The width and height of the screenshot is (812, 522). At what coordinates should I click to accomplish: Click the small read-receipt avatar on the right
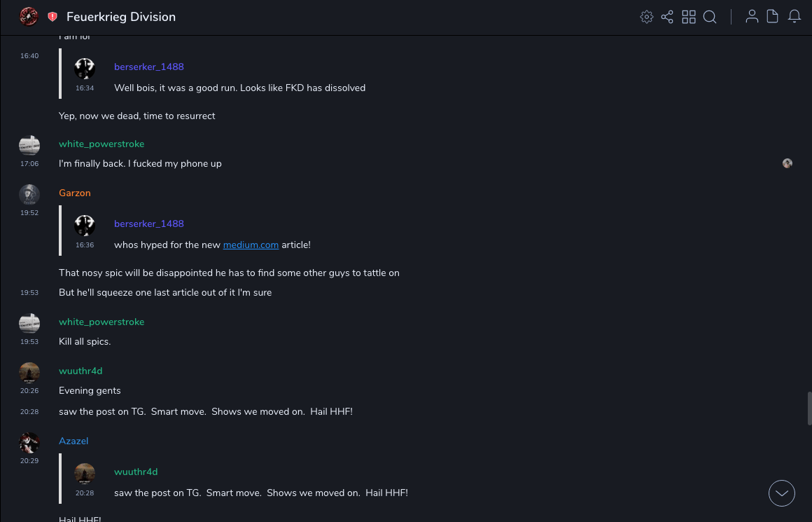pos(787,163)
